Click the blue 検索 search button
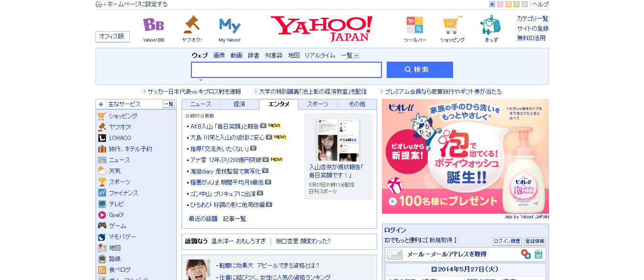644x280 pixels. coord(420,70)
